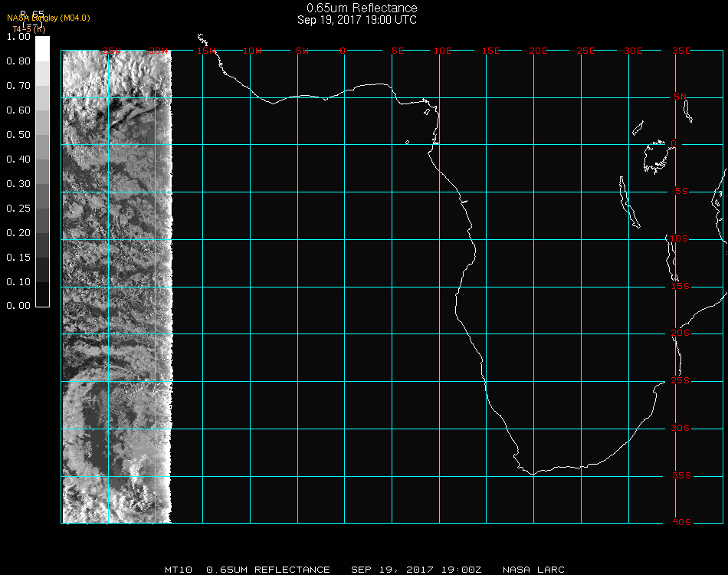The image size is (728, 575).
Task: Select the 35E longitude label
Action: coord(681,51)
